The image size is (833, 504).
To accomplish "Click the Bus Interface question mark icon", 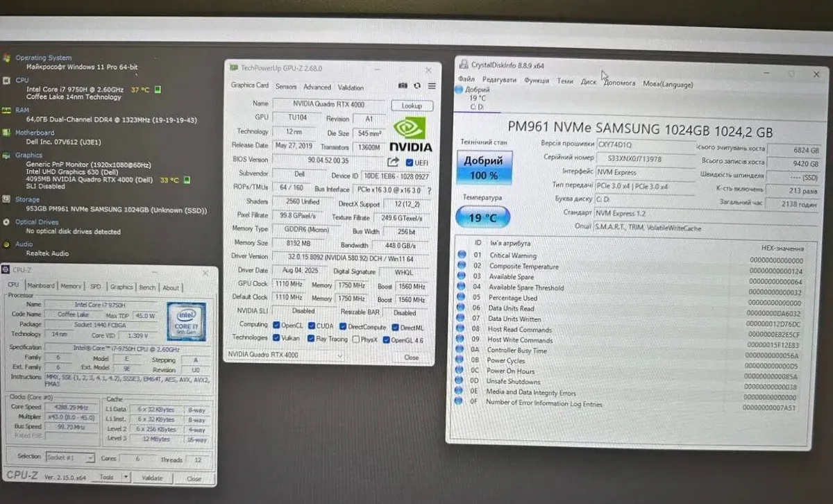I will (430, 190).
